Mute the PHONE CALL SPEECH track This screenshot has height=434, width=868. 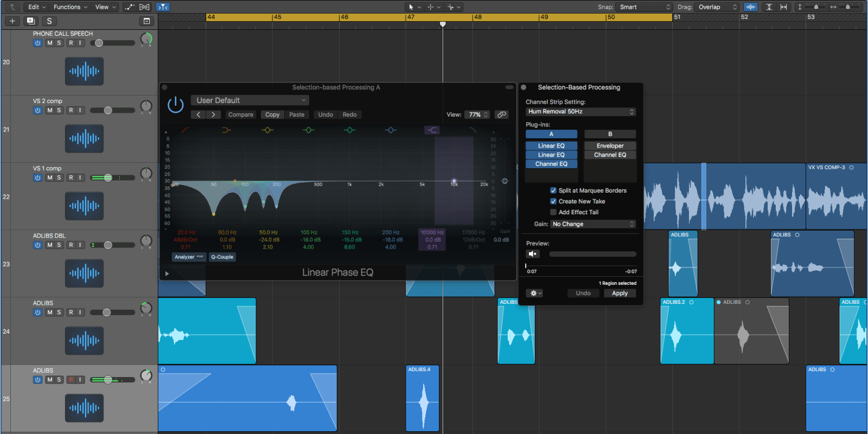(x=50, y=43)
